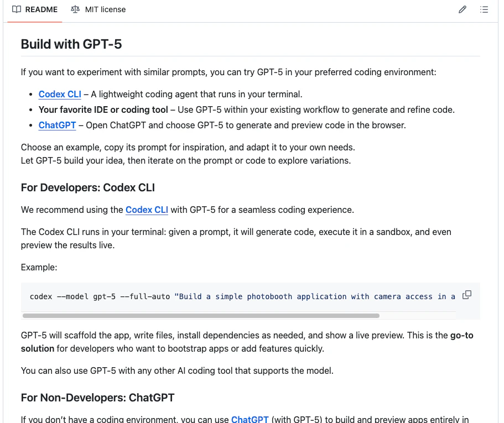The height and width of the screenshot is (423, 504).
Task: Open the ChatGPT link in bullet list
Action: coord(57,125)
